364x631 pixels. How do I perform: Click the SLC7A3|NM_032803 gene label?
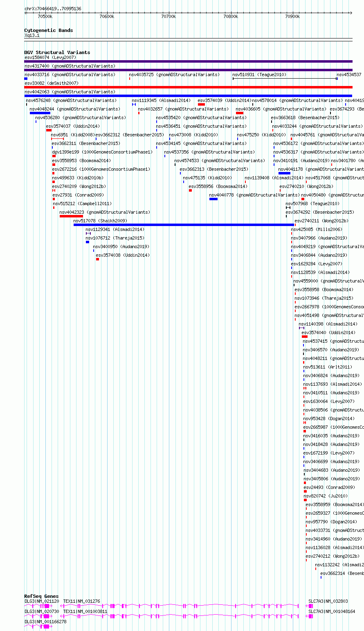pos(328,601)
